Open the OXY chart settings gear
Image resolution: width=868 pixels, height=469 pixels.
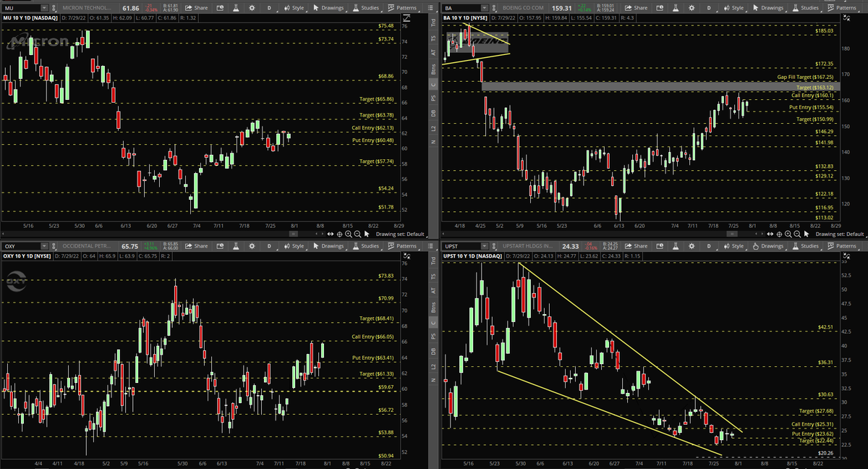click(x=252, y=246)
